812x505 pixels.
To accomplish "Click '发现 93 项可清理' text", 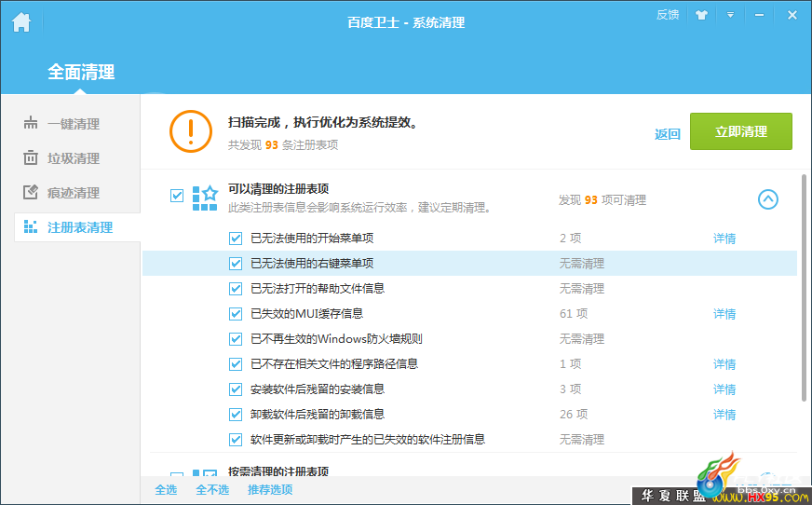I will coord(602,200).
